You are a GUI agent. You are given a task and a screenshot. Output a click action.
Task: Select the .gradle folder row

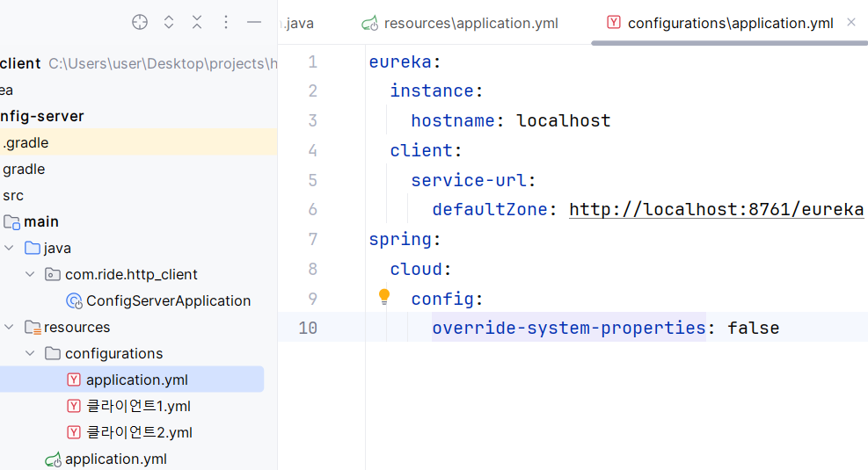[138, 142]
